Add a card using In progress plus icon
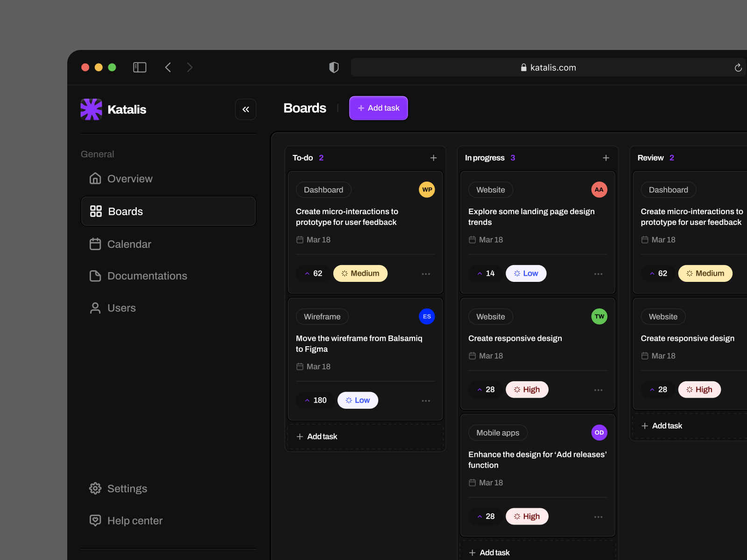 point(606,158)
